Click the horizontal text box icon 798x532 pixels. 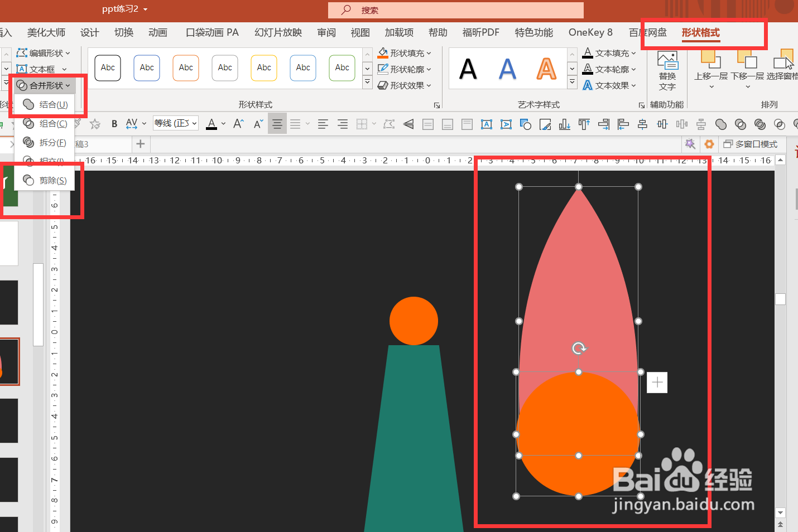pos(487,124)
